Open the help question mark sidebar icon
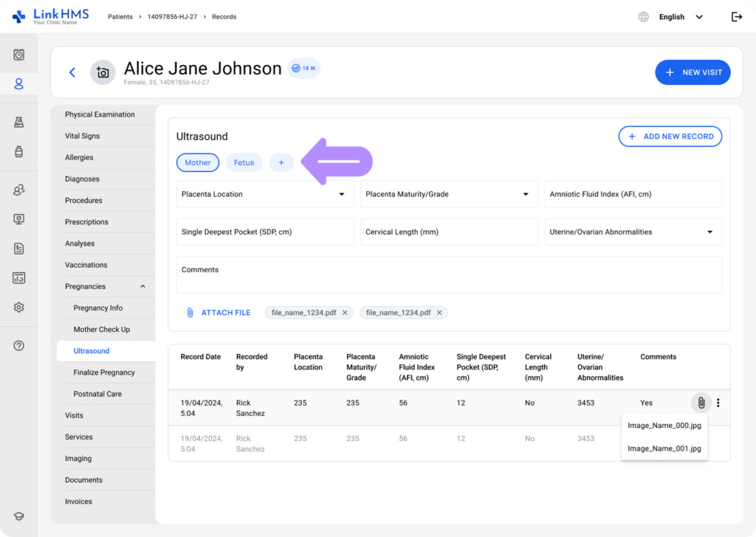The height and width of the screenshot is (537, 756). click(x=19, y=345)
